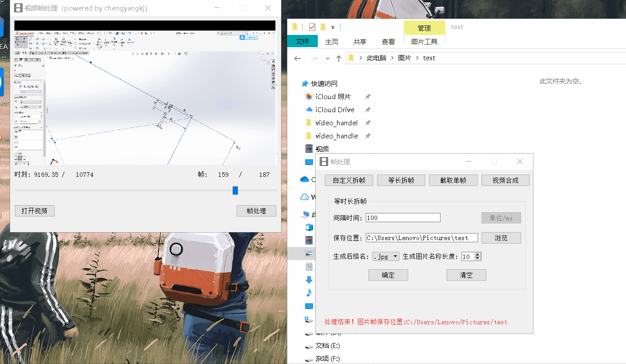Click the Music note icon in sidebar

click(309, 293)
